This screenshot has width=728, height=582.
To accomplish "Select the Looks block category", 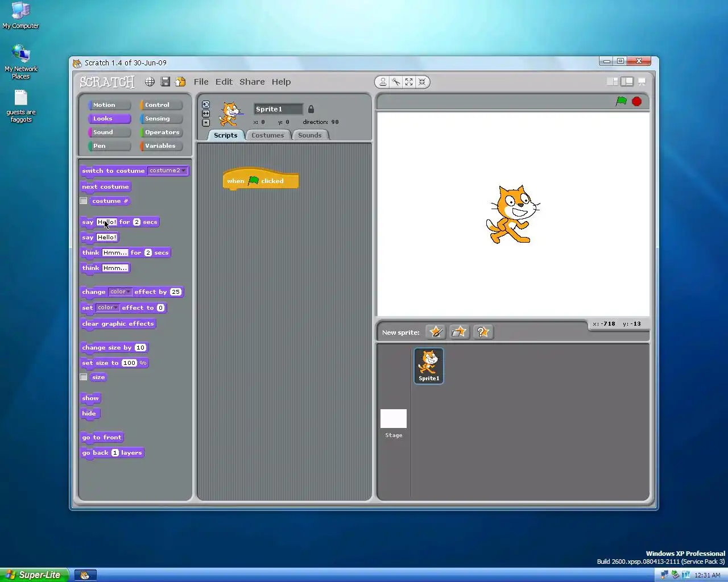I will 109,119.
